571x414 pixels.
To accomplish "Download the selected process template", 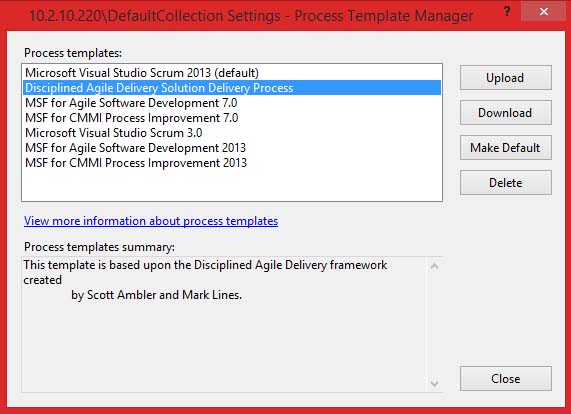I will 505,113.
